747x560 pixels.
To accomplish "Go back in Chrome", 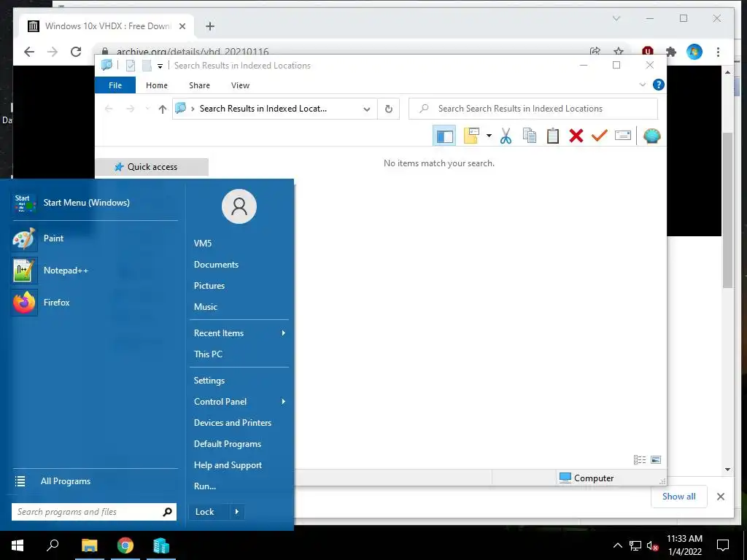I will (29, 52).
